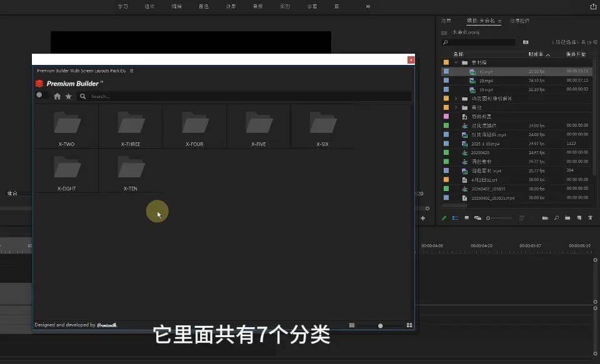Open the X-TEN folder

(x=131, y=171)
